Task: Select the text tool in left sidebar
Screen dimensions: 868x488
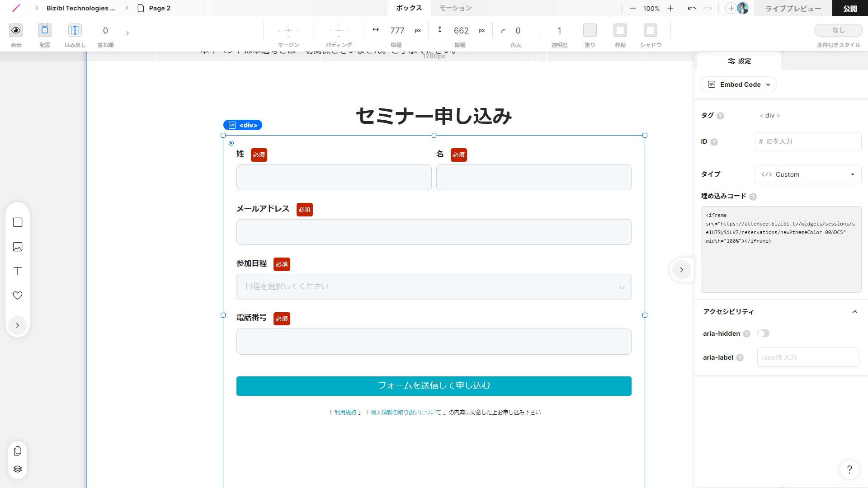Action: pos(18,271)
